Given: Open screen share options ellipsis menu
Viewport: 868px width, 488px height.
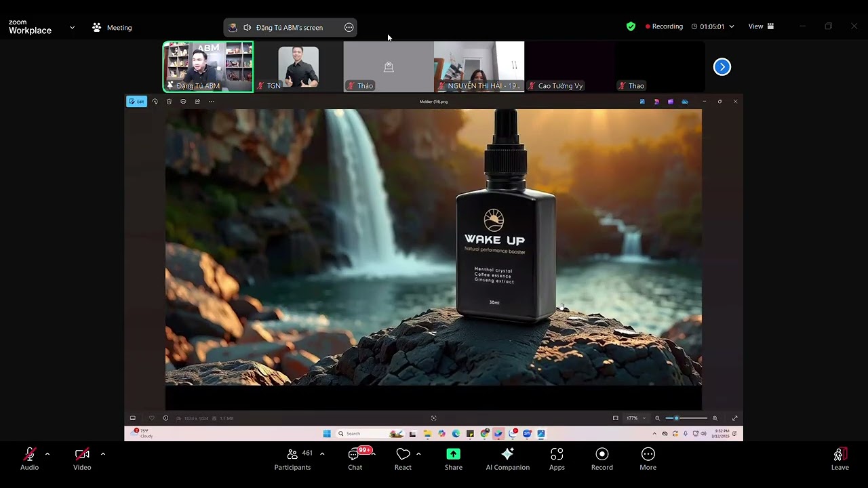Looking at the screenshot, I should pyautogui.click(x=349, y=27).
